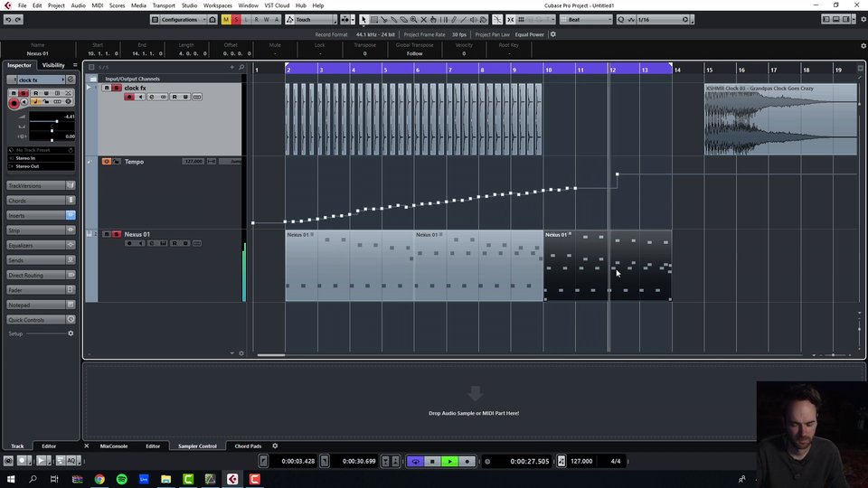
Task: Click the transport Play button
Action: (450, 461)
